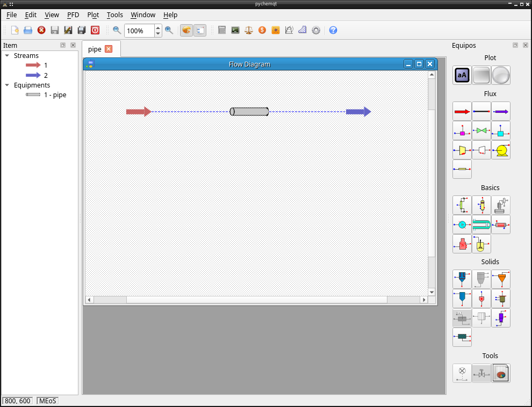Viewport: 532px width, 407px height.
Task: Open the Tools menu
Action: pyautogui.click(x=114, y=15)
